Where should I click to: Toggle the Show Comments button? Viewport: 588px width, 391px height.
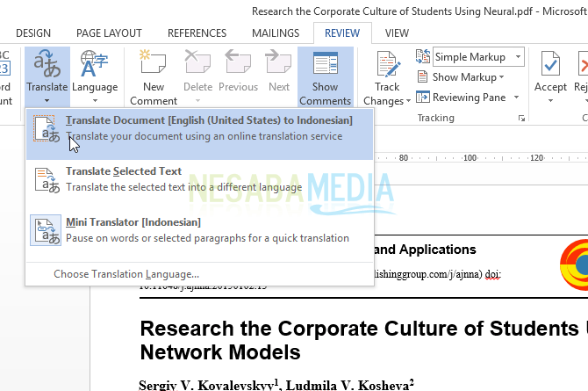pos(325,77)
